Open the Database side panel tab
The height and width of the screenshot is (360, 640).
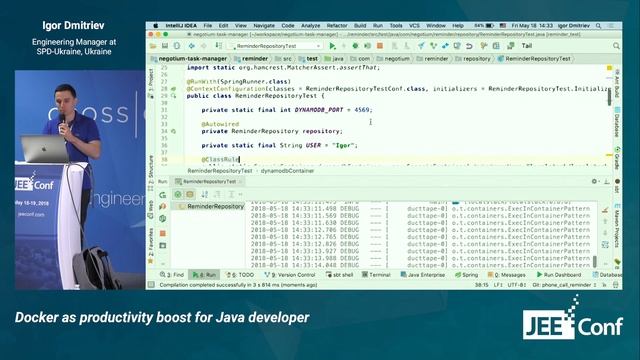click(x=618, y=122)
